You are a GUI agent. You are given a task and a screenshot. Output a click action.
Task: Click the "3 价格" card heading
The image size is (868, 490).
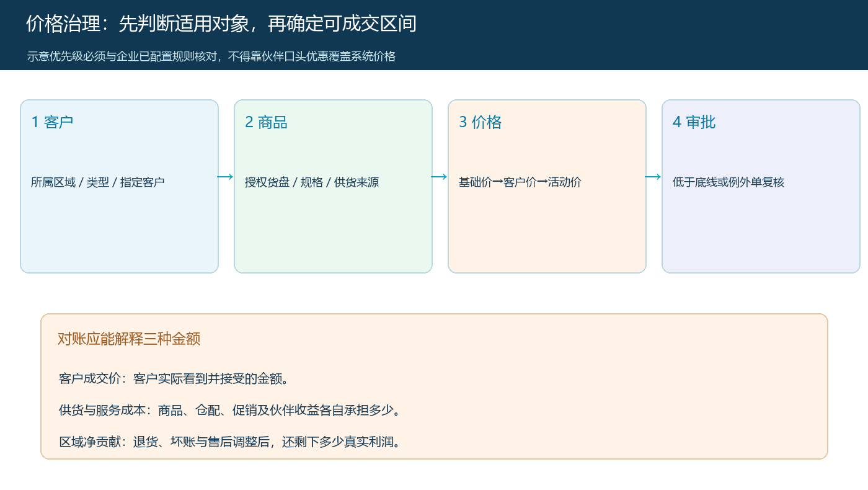480,122
